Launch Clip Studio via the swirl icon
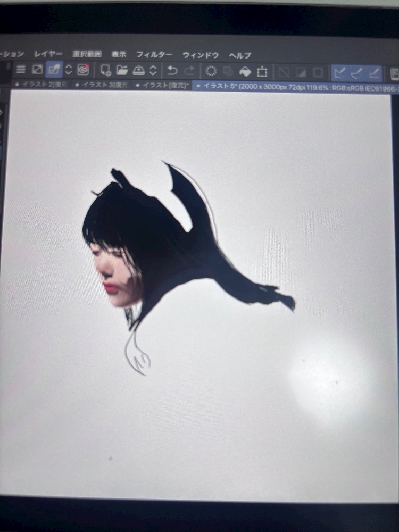 coord(83,70)
